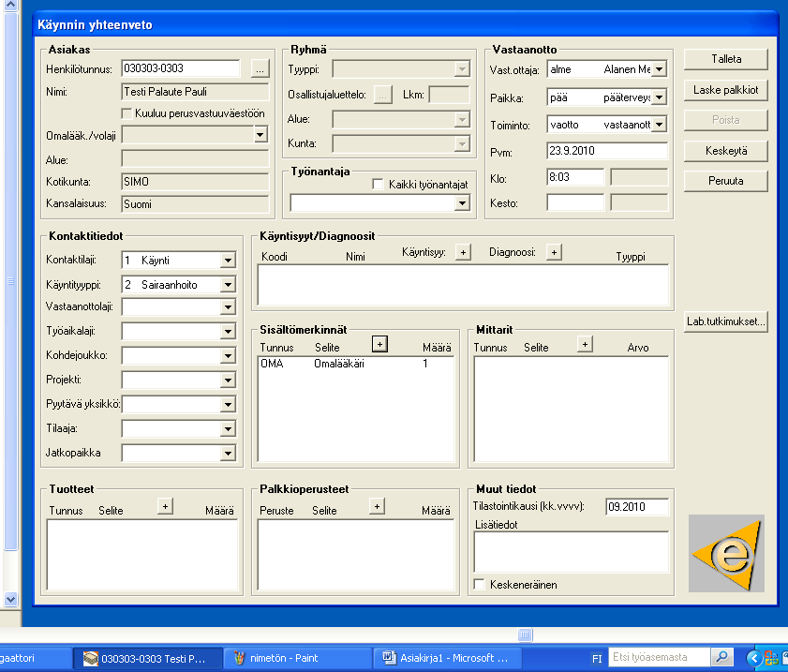This screenshot has width=788, height=672.
Task: Open Lab.tutkimukset... button
Action: (x=725, y=321)
